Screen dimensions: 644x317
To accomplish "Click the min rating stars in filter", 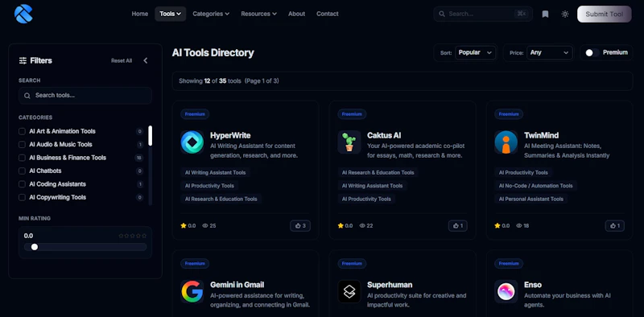I will point(132,236).
